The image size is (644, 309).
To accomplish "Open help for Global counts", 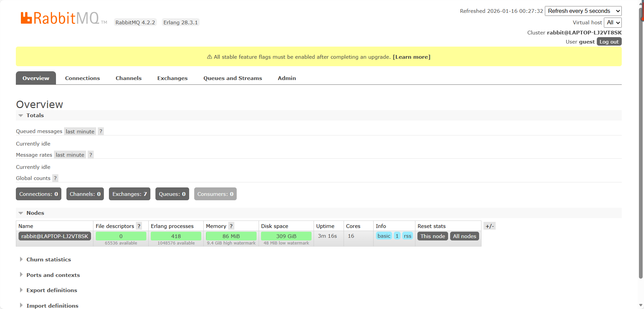I will pyautogui.click(x=55, y=178).
